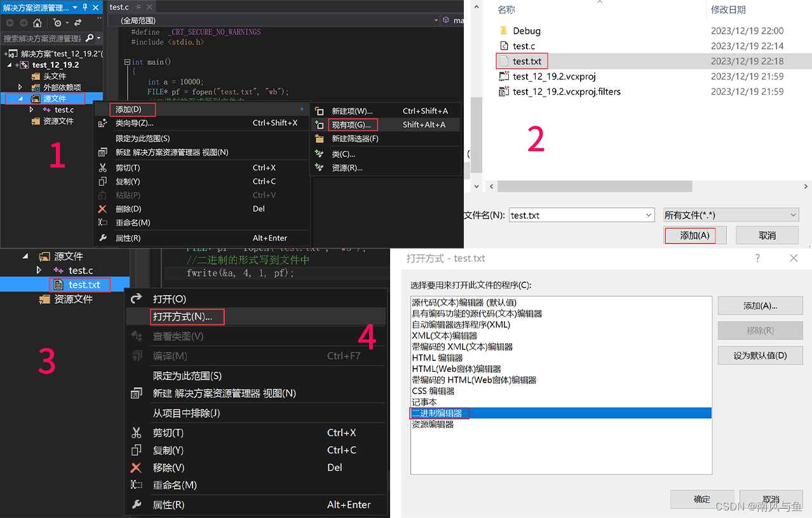Expand the 外部依赖项 tree node
The width and height of the screenshot is (812, 518).
(x=20, y=87)
